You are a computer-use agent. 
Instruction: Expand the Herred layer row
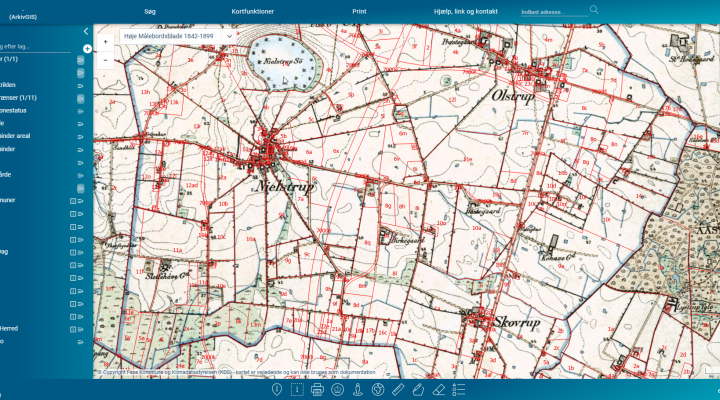click(80, 329)
